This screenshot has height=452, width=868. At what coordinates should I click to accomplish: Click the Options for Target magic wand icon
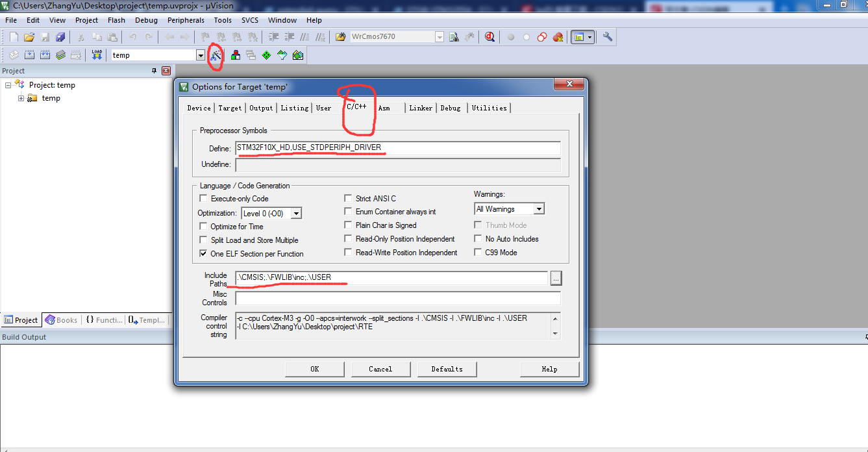(x=216, y=56)
